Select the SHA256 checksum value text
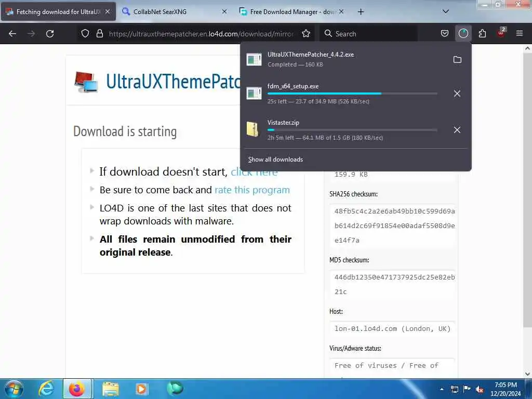Viewport: 532px width, 399px height. tap(395, 225)
